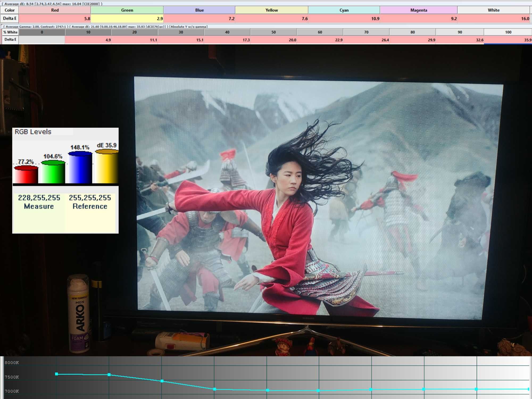Click the Average Gamma 2.00 summary line

pyautogui.click(x=105, y=27)
